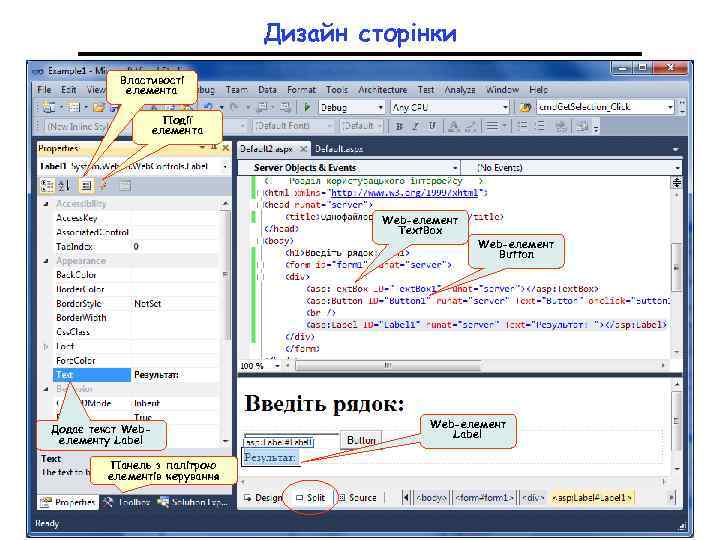Close the Properties panel with X
Image resolution: width=720 pixels, height=540 pixels.
tap(225, 148)
